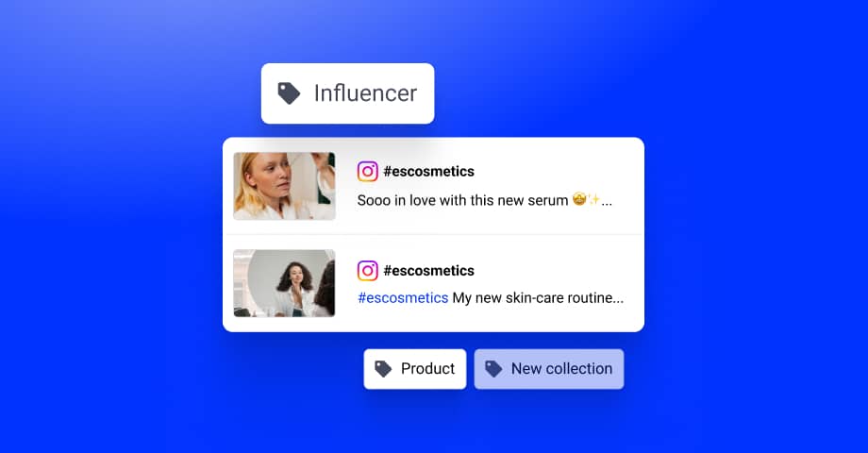The image size is (868, 453).
Task: Expand the truncated serum caption ellipsis
Action: pyautogui.click(x=607, y=203)
